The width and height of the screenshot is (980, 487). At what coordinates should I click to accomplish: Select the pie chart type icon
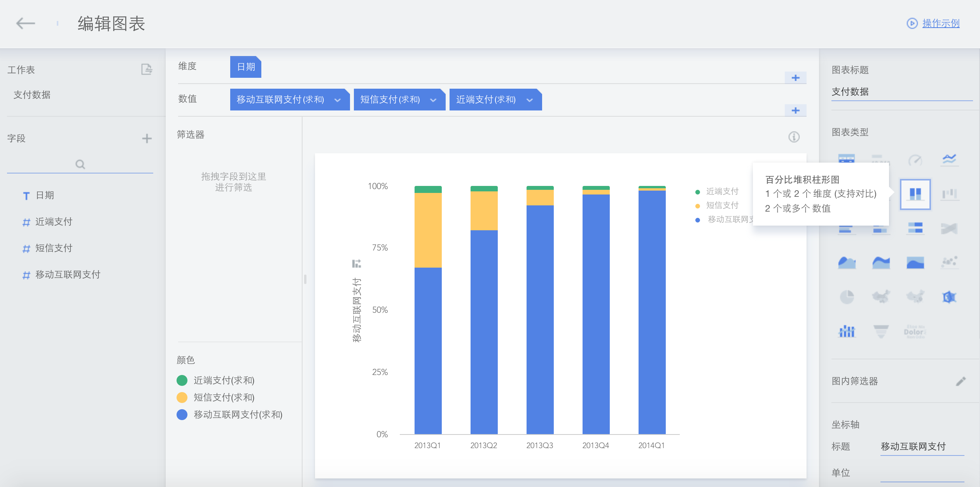pyautogui.click(x=847, y=297)
